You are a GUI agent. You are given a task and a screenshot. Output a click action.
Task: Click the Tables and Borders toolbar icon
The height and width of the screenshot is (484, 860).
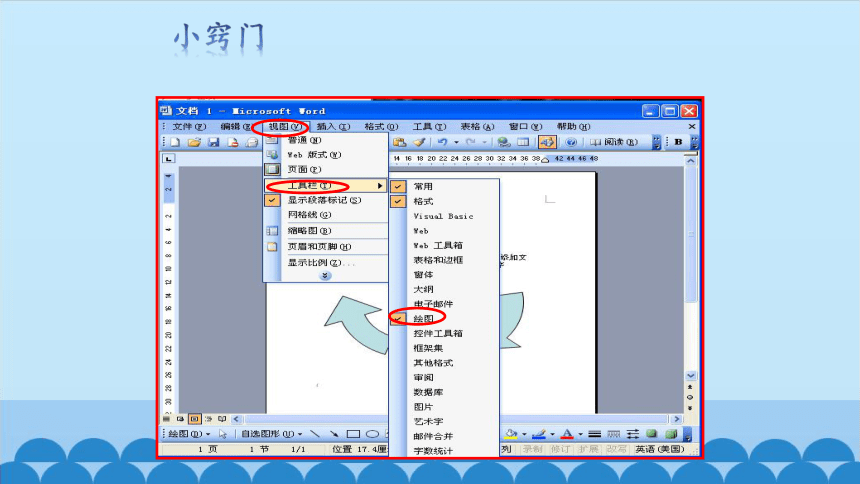(523, 142)
